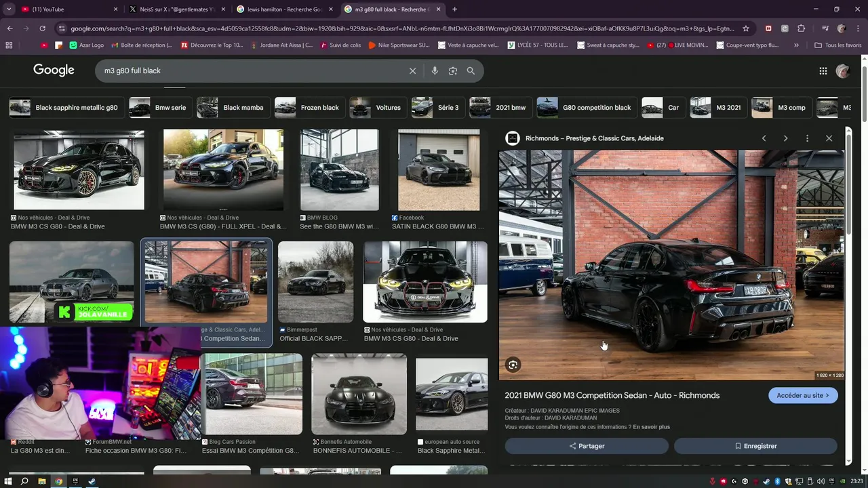
Task: Open the volume tray icon
Action: [x=822, y=481]
